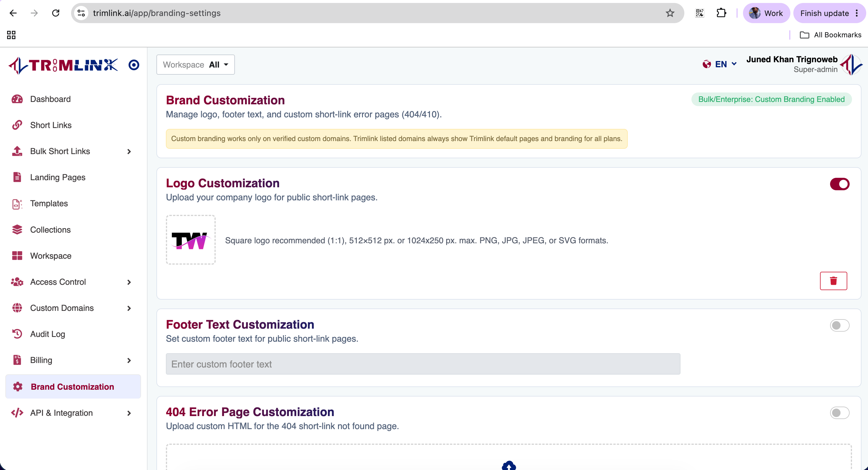Click the Dashboard gauge icon

click(x=17, y=99)
